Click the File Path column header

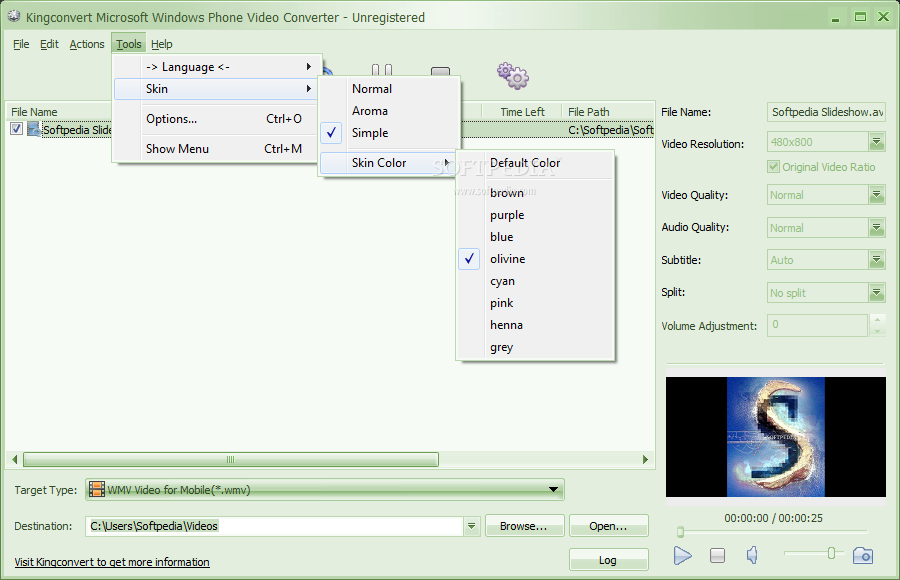pos(608,112)
